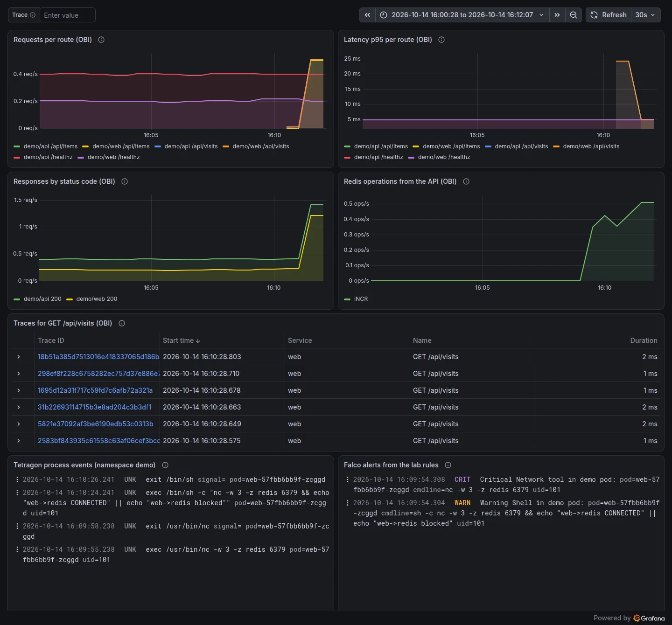Open Latency p95 per route panel title
The width and height of the screenshot is (672, 625).
[388, 40]
